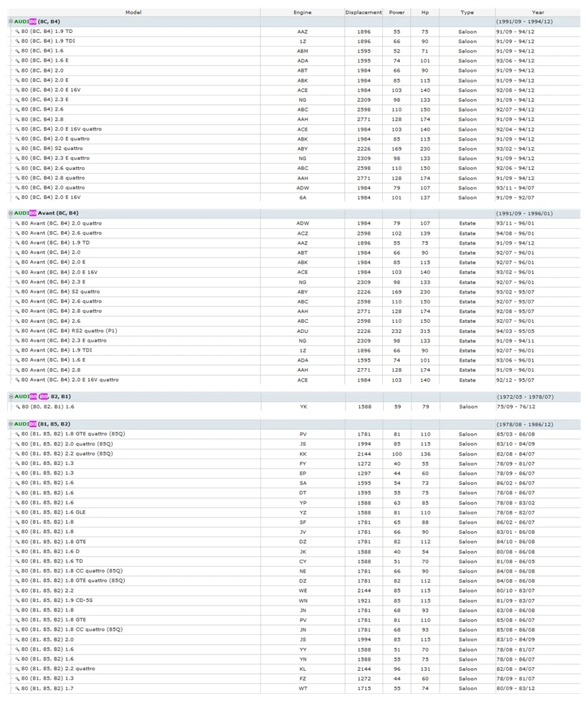This screenshot has width=588, height=701.
Task: Click magnifier icon beside 80 B2 1.6 TD
Action: pos(17,562)
